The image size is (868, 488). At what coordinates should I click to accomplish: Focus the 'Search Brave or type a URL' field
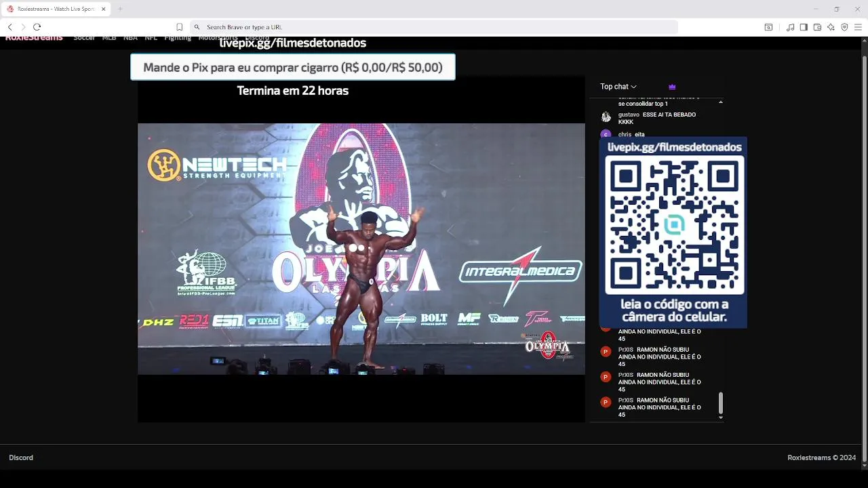tap(434, 27)
